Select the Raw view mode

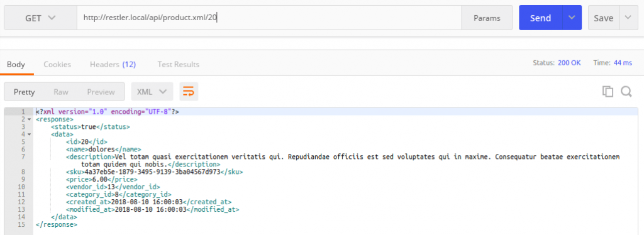tap(61, 92)
